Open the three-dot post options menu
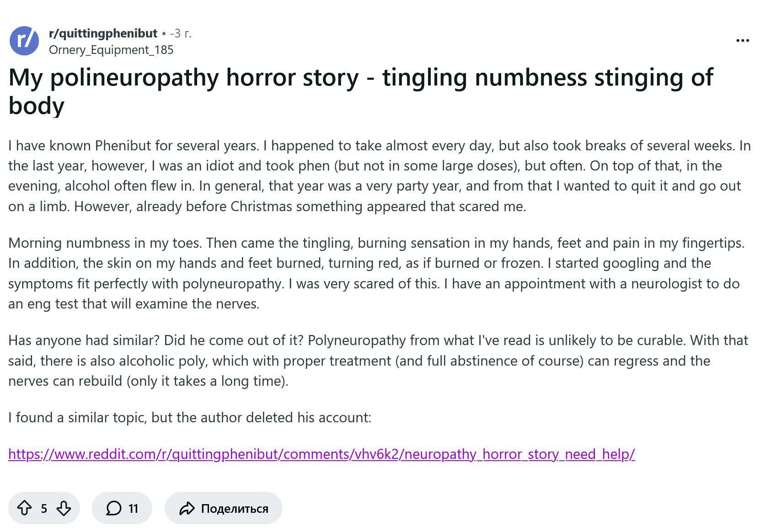This screenshot has height=532, width=760. [743, 41]
